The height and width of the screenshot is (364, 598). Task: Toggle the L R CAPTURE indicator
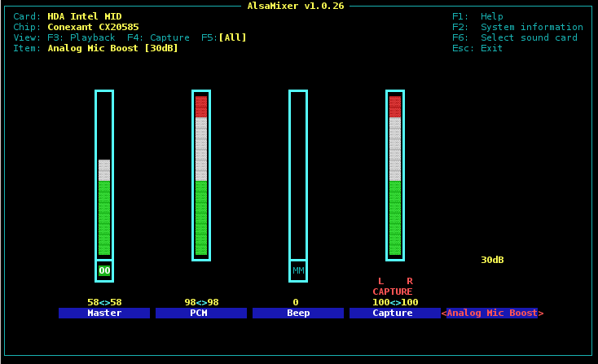[393, 287]
